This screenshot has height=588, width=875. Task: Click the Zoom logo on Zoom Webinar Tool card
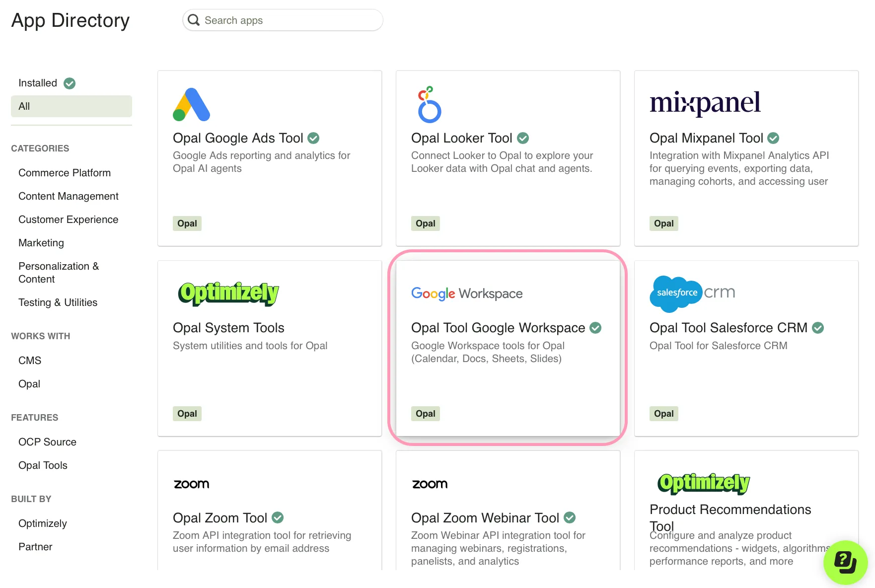[430, 484]
